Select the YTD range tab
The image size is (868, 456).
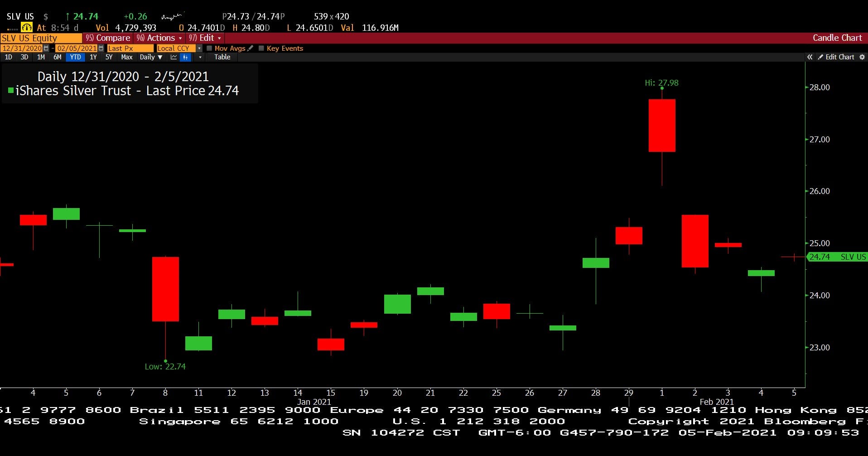(75, 57)
